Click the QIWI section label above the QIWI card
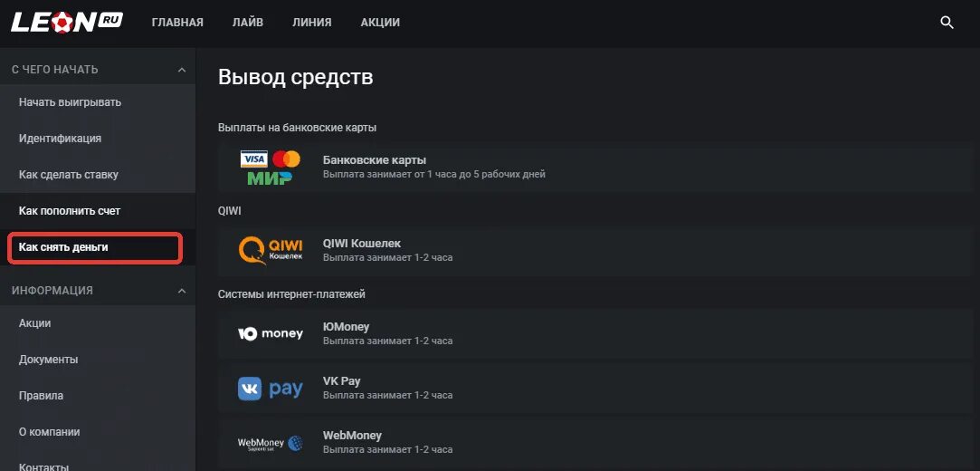 coord(229,211)
